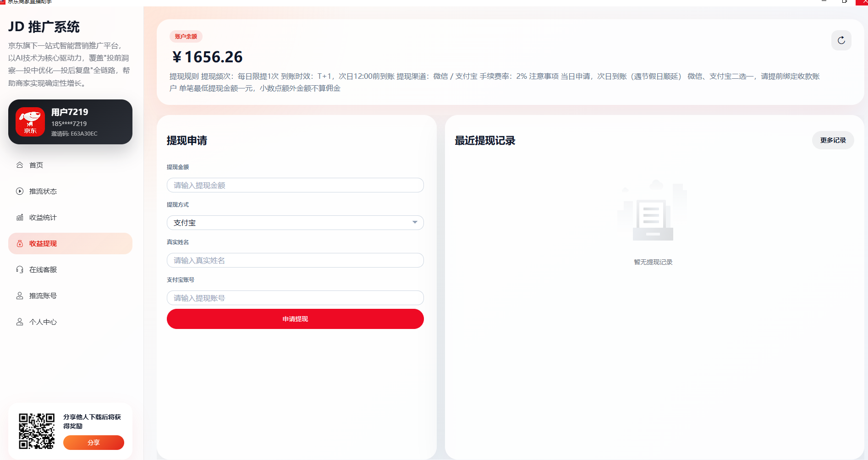Click 分享他人下载后将获得奖励 text
The width and height of the screenshot is (868, 460).
click(x=92, y=422)
